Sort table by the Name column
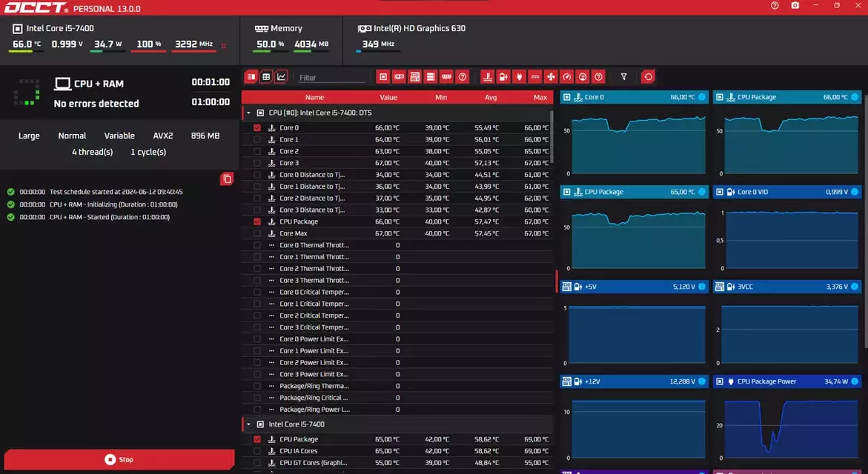The image size is (868, 474). click(314, 97)
